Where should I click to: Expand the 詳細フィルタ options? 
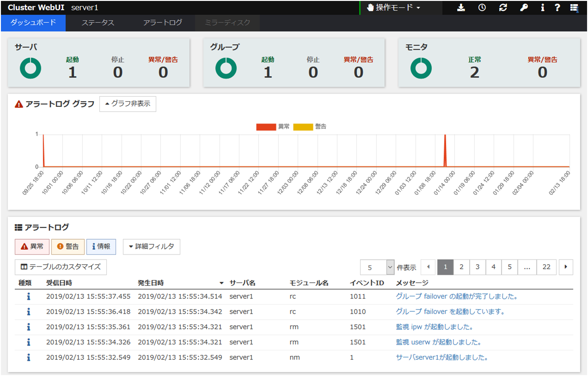point(151,247)
